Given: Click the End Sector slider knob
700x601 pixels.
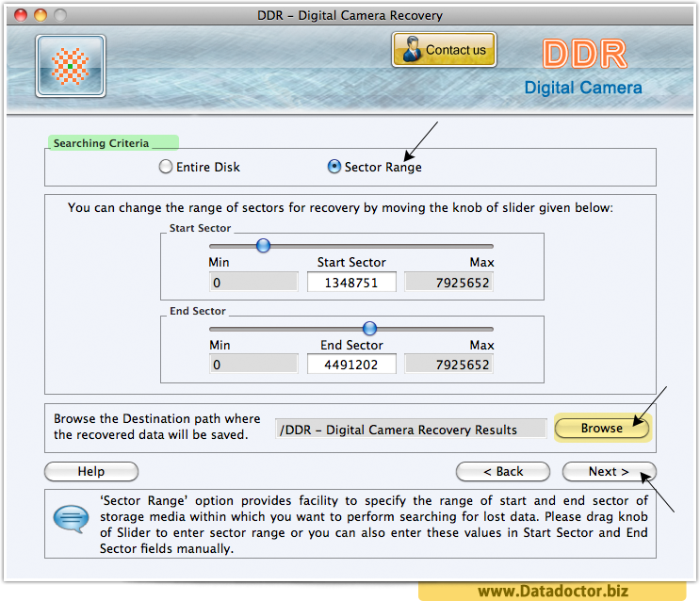Looking at the screenshot, I should pos(369,329).
